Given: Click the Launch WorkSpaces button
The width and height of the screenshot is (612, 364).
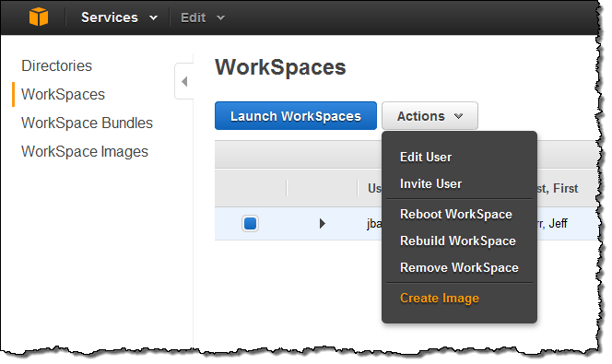Looking at the screenshot, I should [296, 116].
